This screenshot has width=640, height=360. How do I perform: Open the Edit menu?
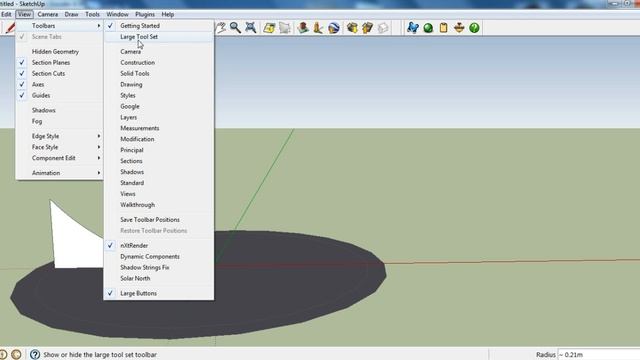tap(6, 14)
